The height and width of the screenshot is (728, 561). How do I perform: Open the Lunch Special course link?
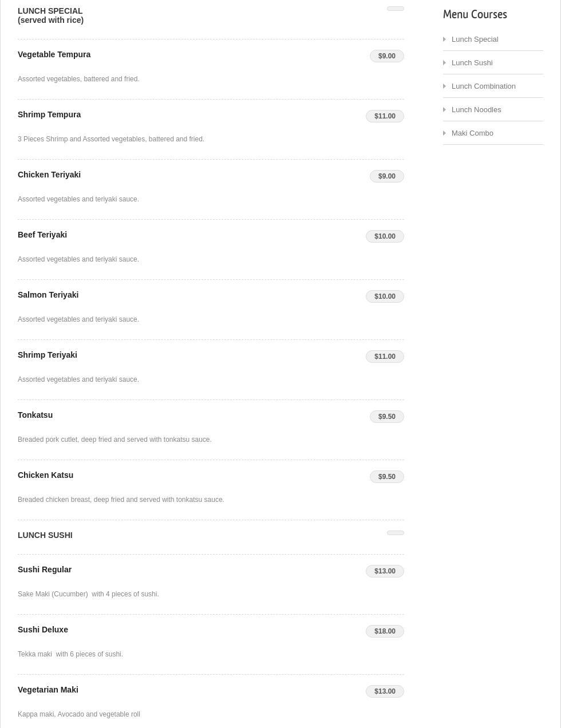pos(475,39)
